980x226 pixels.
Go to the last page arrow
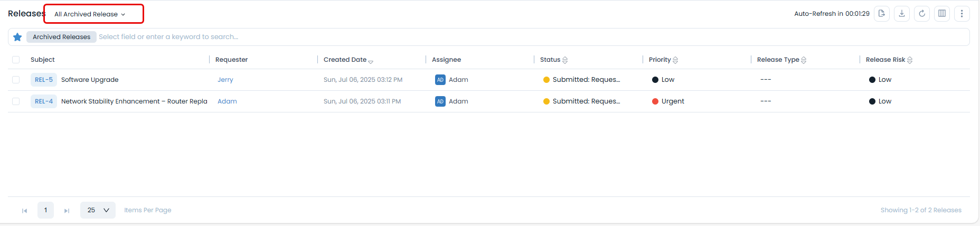click(x=67, y=211)
